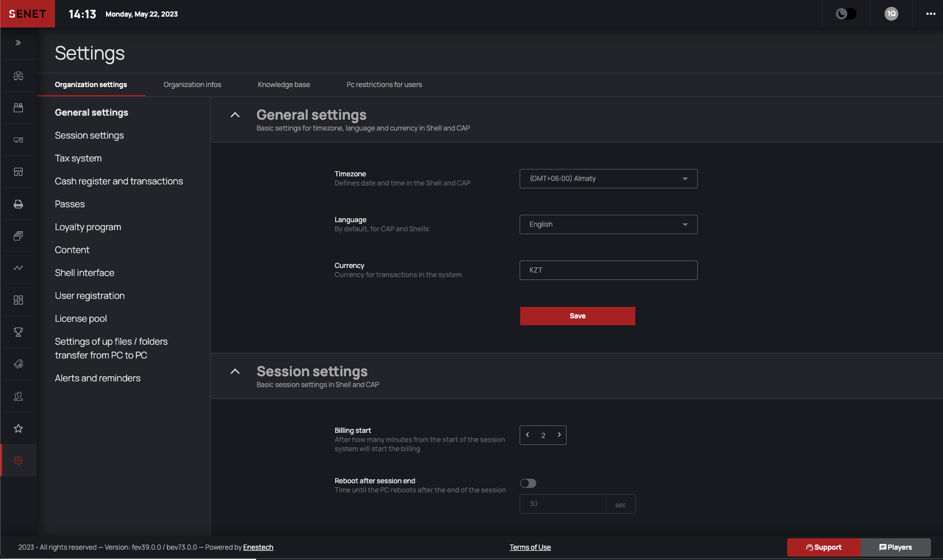Open the Language dropdown
The image size is (943, 560).
(x=608, y=224)
